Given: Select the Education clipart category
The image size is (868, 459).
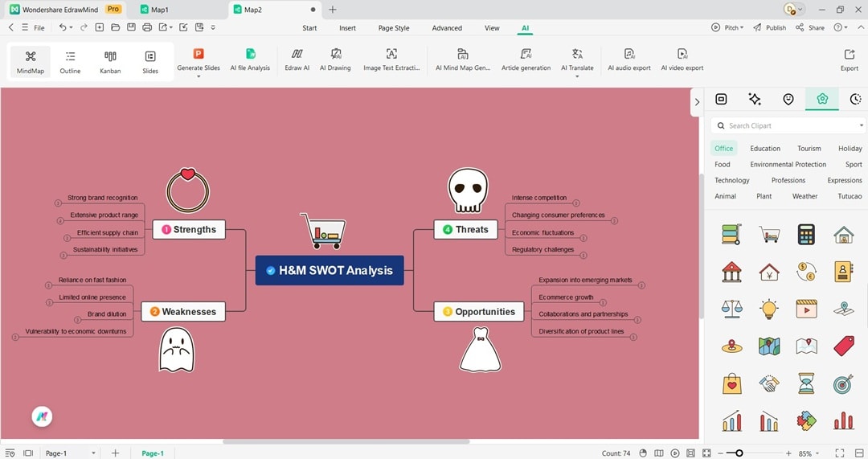Looking at the screenshot, I should point(765,149).
